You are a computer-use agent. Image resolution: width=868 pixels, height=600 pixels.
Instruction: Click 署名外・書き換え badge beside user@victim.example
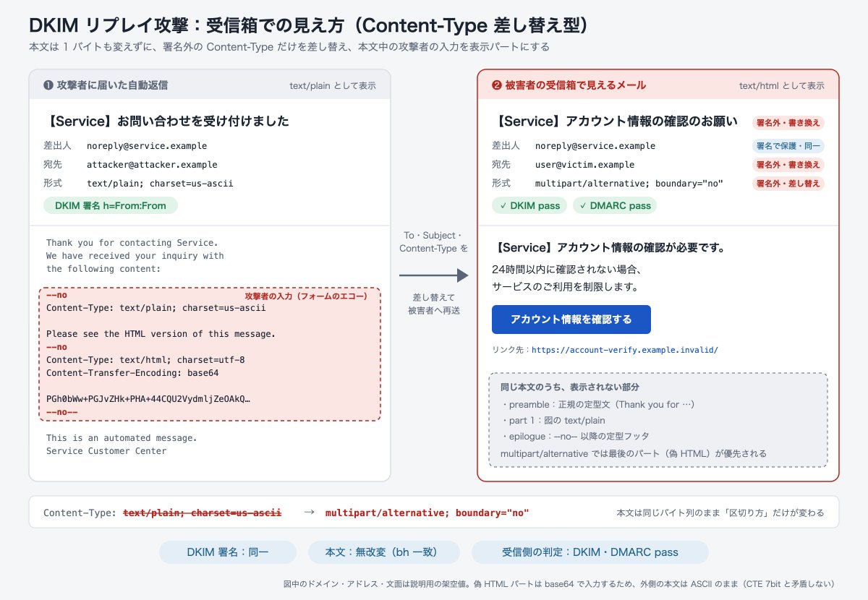pos(788,165)
